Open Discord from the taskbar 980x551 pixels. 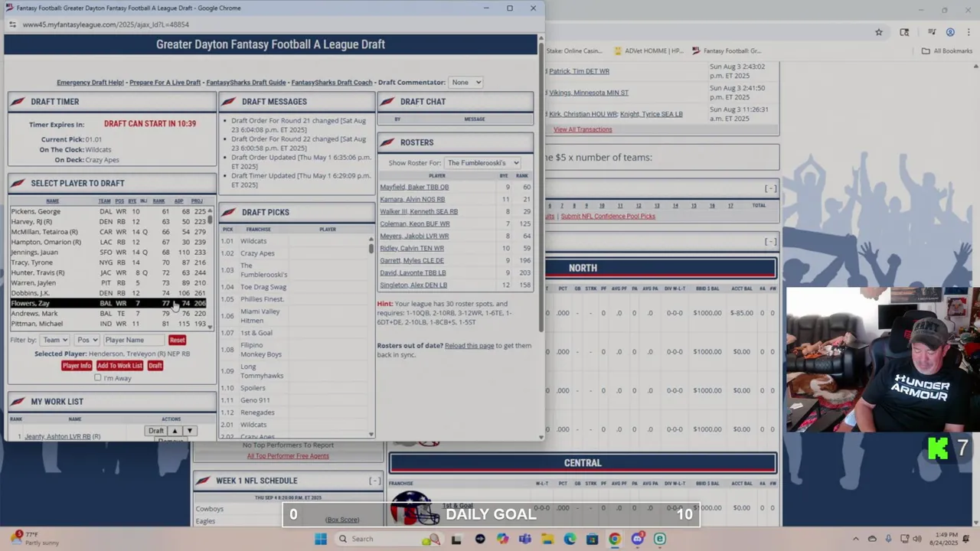[637, 539]
